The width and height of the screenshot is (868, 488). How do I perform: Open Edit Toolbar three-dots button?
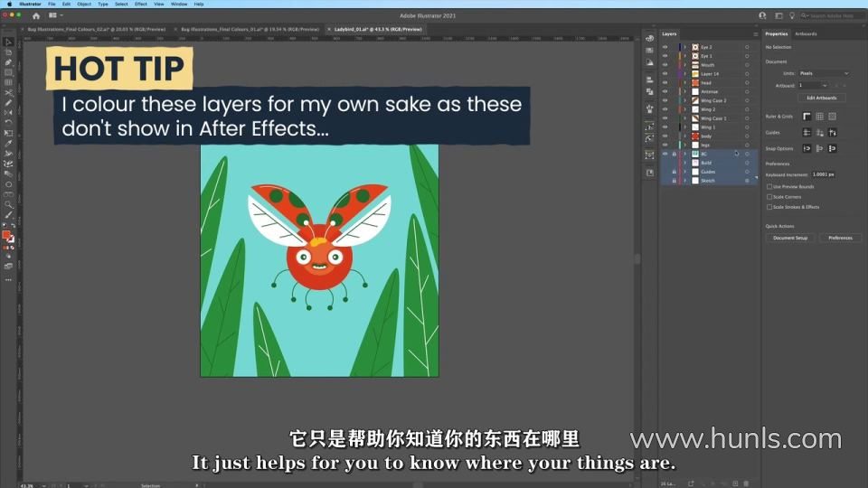tap(8, 280)
